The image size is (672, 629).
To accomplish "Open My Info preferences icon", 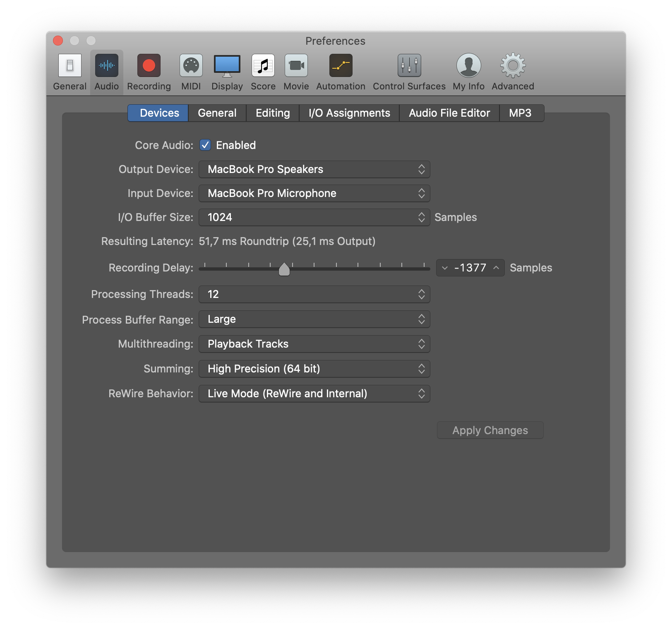I will click(x=469, y=72).
